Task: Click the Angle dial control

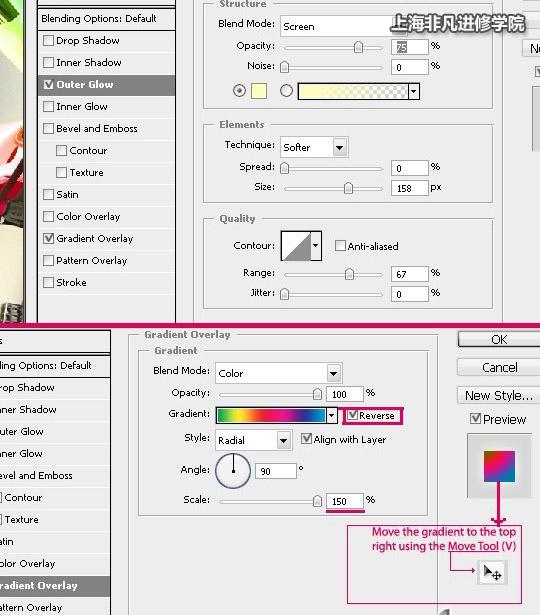Action: click(x=233, y=471)
